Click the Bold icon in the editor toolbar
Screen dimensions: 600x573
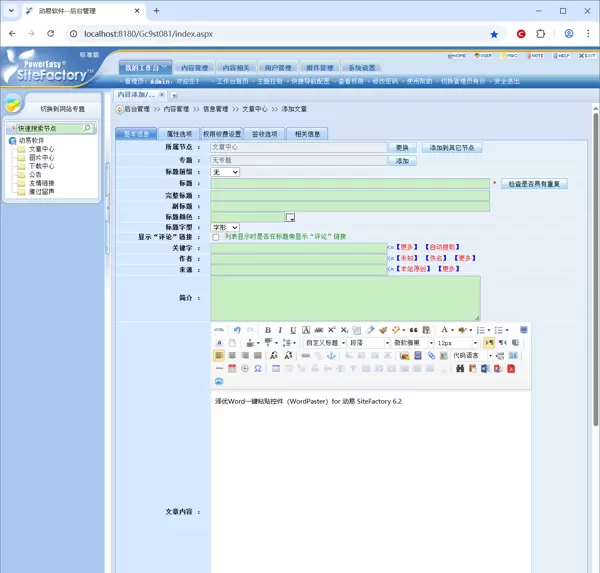pyautogui.click(x=267, y=330)
